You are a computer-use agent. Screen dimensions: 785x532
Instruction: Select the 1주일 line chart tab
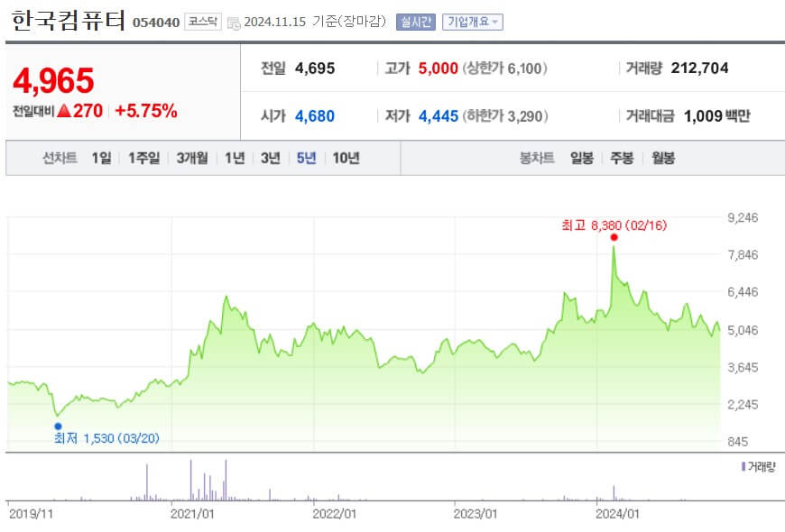click(144, 158)
